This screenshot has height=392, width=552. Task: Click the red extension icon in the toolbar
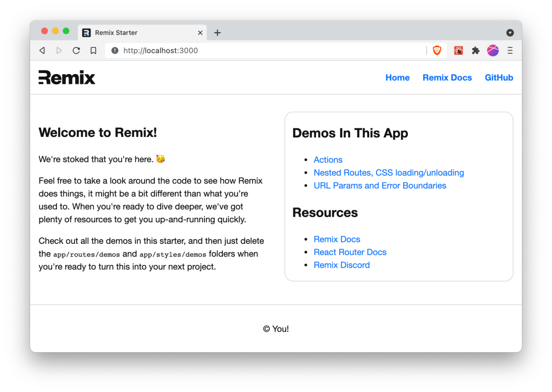[458, 50]
